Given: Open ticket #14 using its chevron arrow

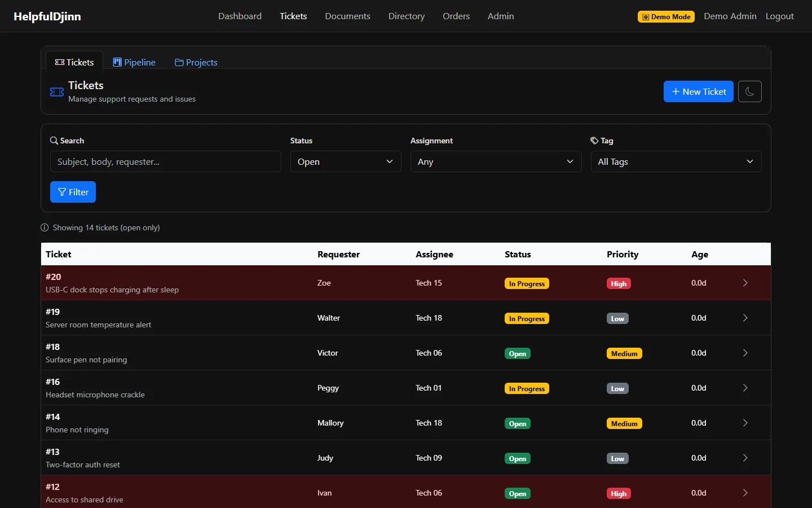Looking at the screenshot, I should pos(745,423).
